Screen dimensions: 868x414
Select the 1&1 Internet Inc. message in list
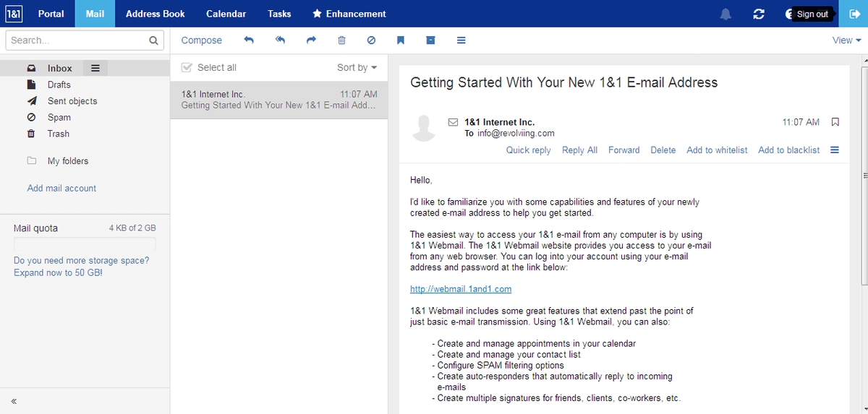pyautogui.click(x=279, y=100)
